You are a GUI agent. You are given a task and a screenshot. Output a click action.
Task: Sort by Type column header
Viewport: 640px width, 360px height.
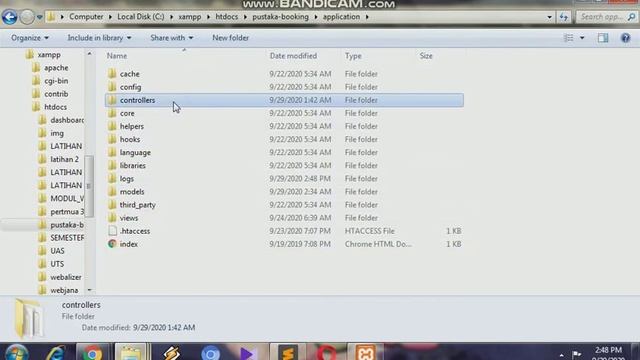(x=353, y=56)
